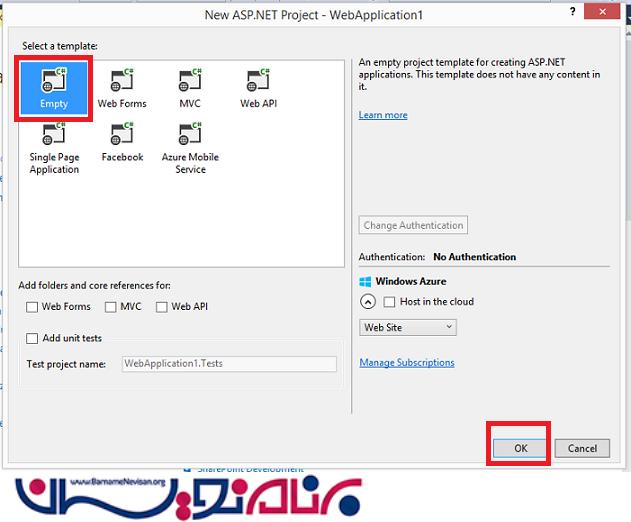Click the No Authentication text
Screen dimensions: 631x522
[x=474, y=257]
